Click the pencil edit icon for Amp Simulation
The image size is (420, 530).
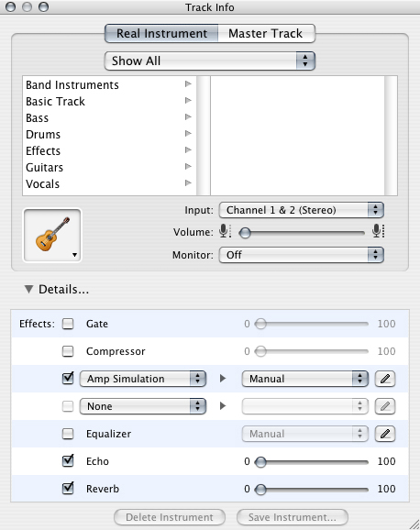[385, 379]
